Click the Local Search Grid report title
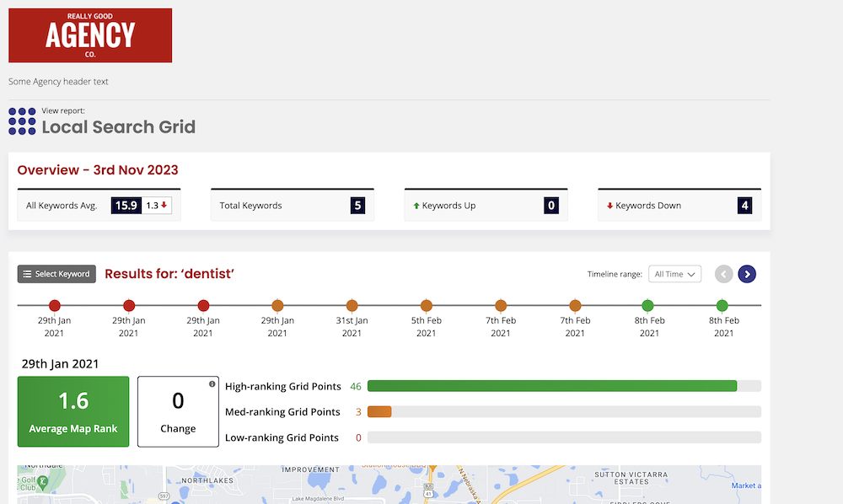This screenshot has height=504, width=843. click(119, 127)
